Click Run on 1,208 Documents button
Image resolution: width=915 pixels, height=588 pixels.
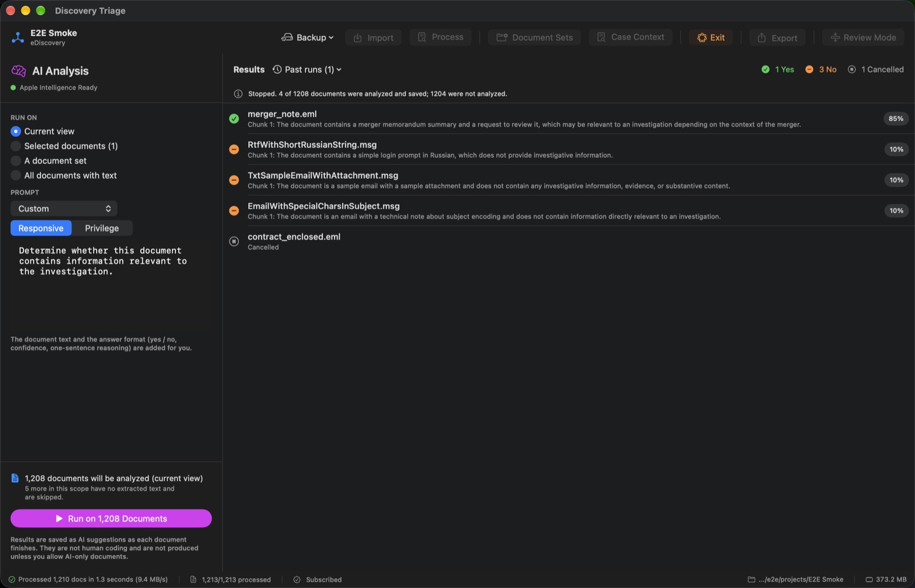point(111,519)
